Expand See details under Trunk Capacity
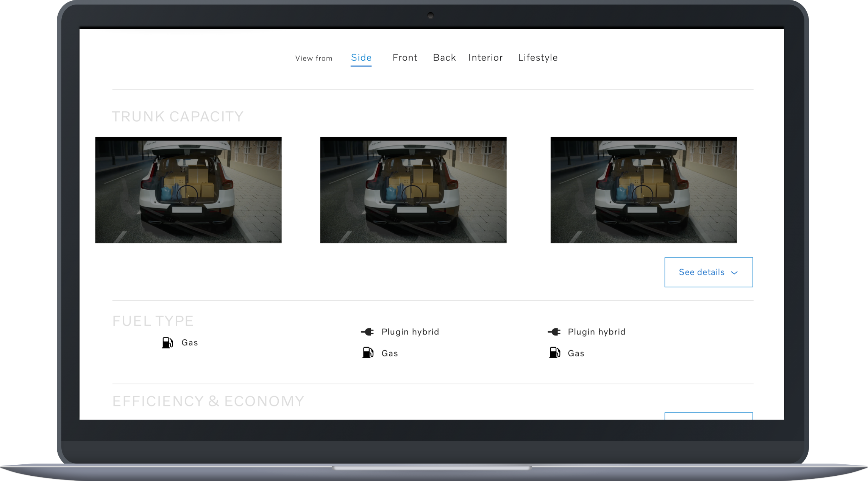The height and width of the screenshot is (481, 868). (709, 272)
